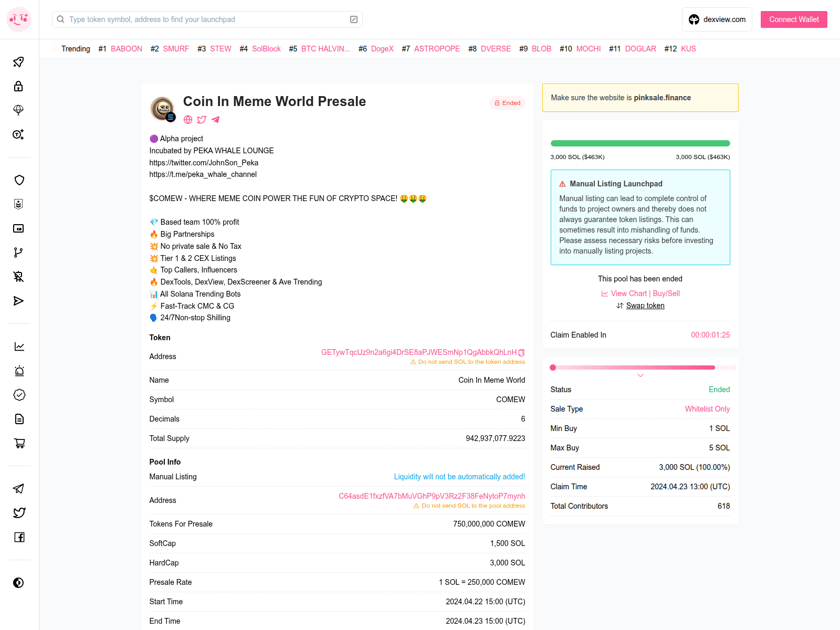Viewport: 840px width, 630px height.
Task: Select trending token SolBlock
Action: click(266, 49)
